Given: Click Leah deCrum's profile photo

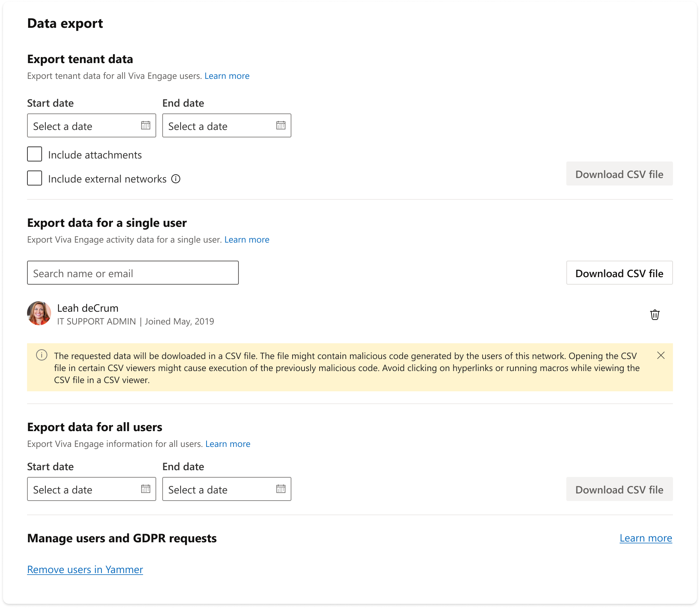Looking at the screenshot, I should pyautogui.click(x=39, y=313).
